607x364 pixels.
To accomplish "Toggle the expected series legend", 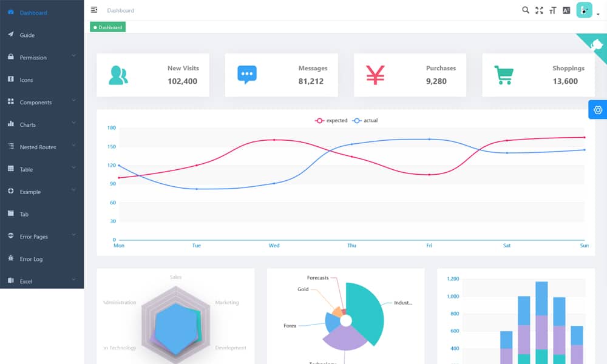I will coord(331,121).
